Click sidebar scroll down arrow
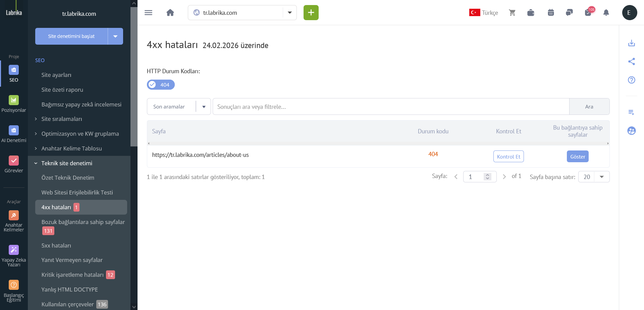This screenshot has width=644, height=310. tap(134, 307)
